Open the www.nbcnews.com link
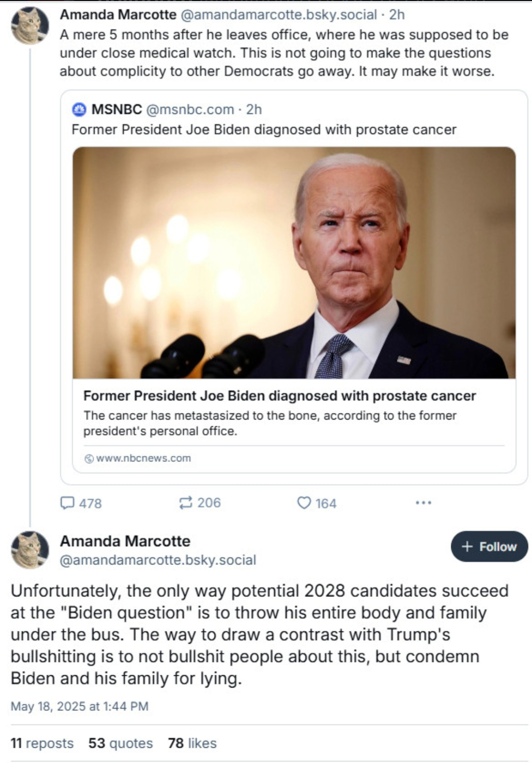 (x=143, y=458)
